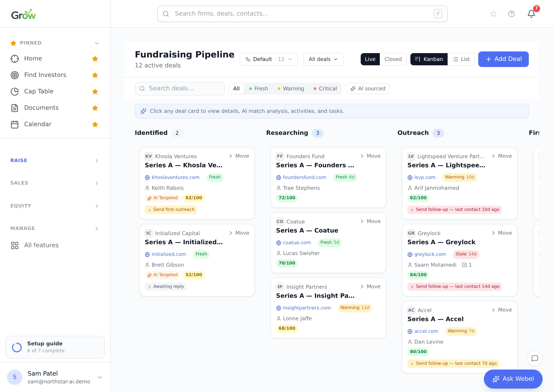This screenshot has width=553, height=392.
Task: Expand the EQUITY section
Action: [x=55, y=206]
